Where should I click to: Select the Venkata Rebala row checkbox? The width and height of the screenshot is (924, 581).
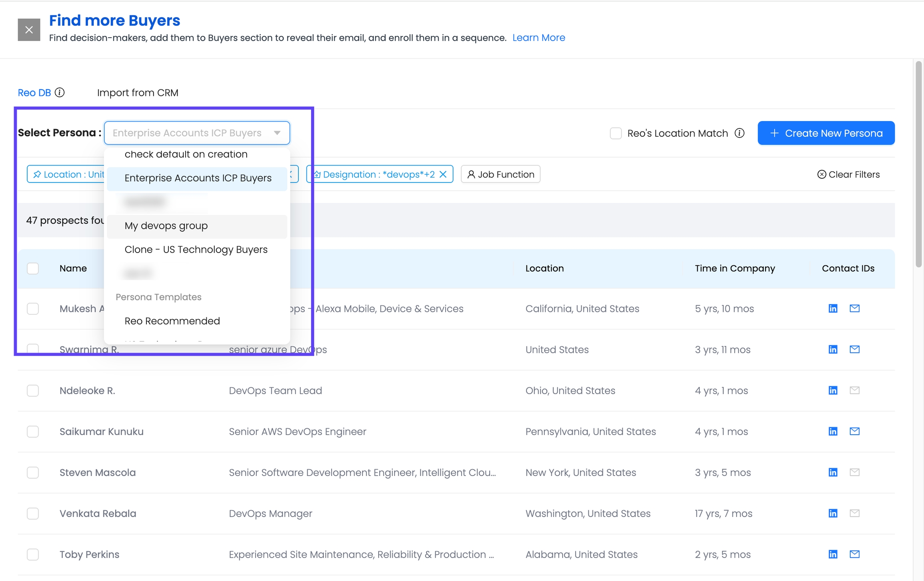coord(33,513)
